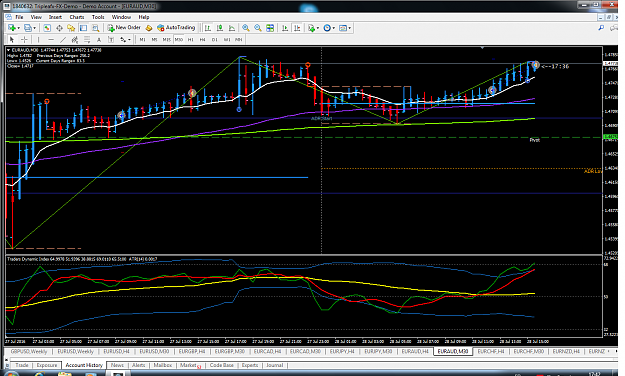The image size is (625, 376).
Task: Open the Journal terminal tab
Action: [x=274, y=365]
